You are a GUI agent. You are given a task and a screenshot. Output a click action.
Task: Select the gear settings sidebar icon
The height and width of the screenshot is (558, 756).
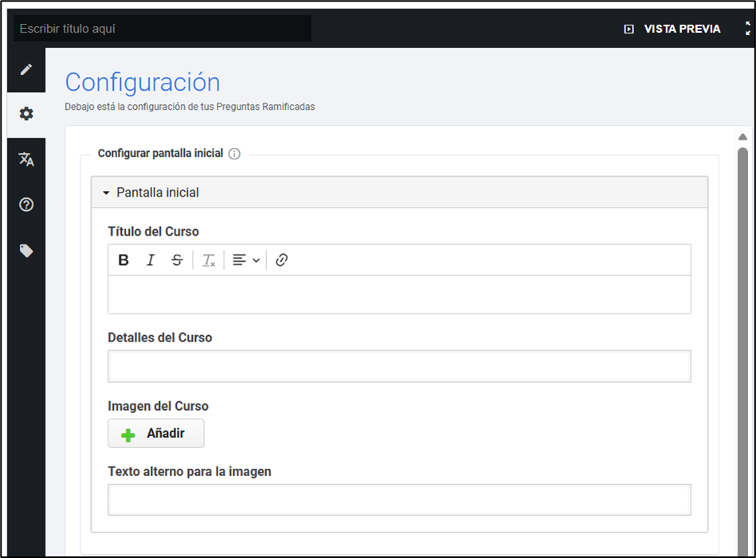click(x=26, y=114)
